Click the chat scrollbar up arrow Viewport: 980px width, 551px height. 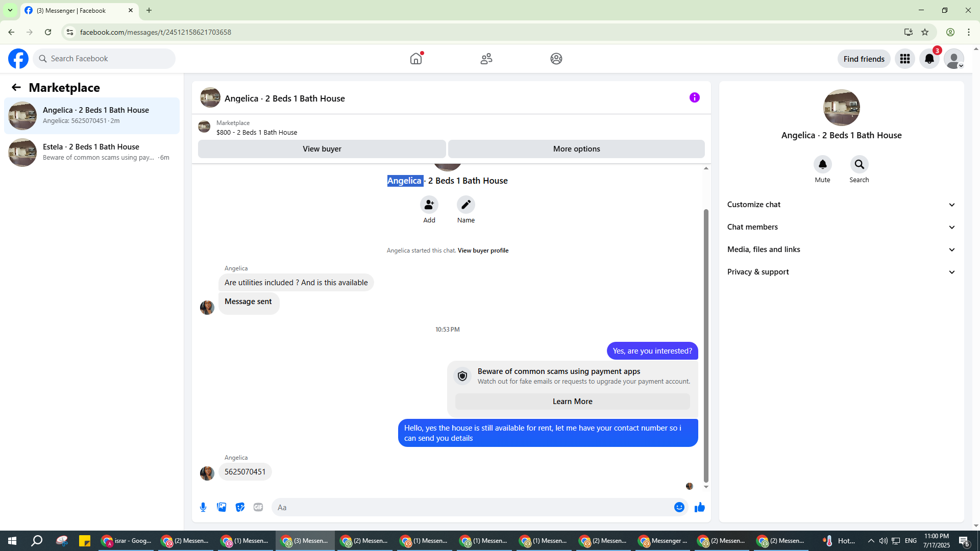[x=706, y=168]
